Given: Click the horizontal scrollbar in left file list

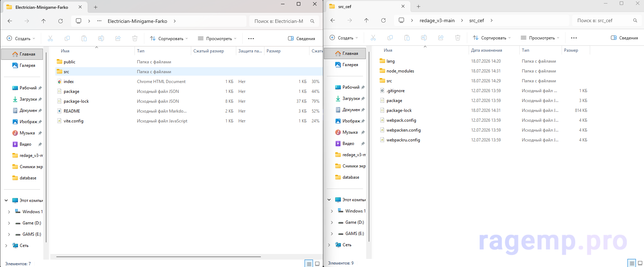Looking at the screenshot, I should tap(158, 257).
